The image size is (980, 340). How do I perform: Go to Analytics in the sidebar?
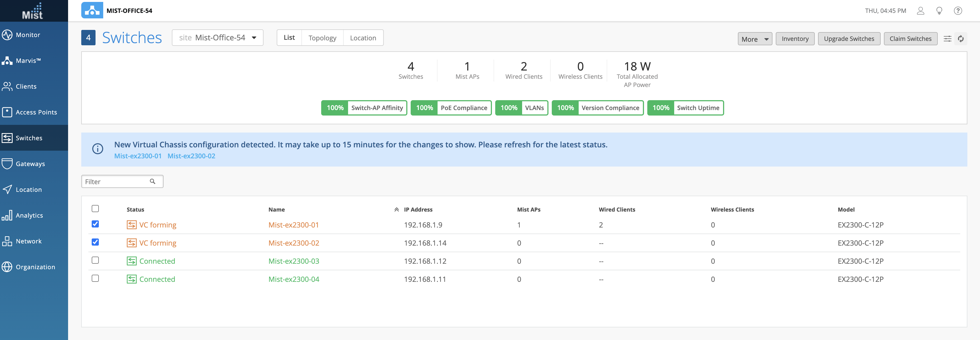29,215
